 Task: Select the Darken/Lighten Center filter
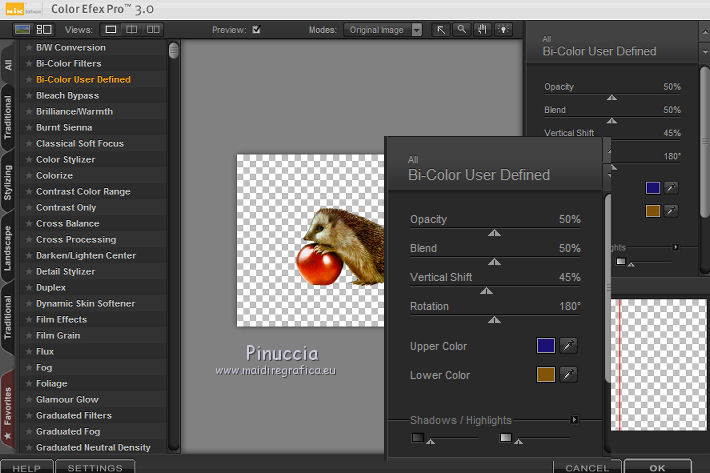pos(86,256)
